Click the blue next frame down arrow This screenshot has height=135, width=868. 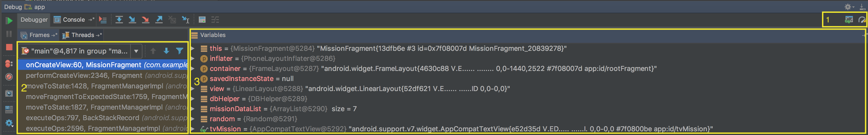click(x=166, y=51)
